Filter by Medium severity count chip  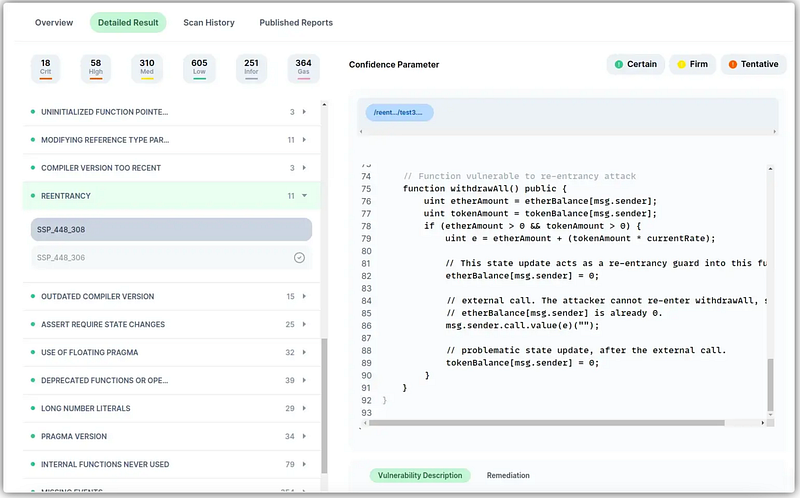click(148, 67)
